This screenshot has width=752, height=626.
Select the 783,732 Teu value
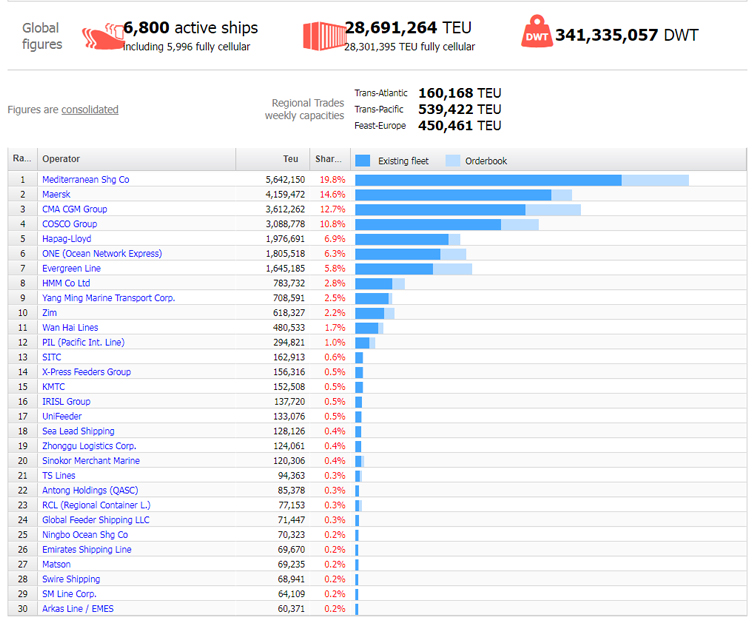pyautogui.click(x=289, y=283)
